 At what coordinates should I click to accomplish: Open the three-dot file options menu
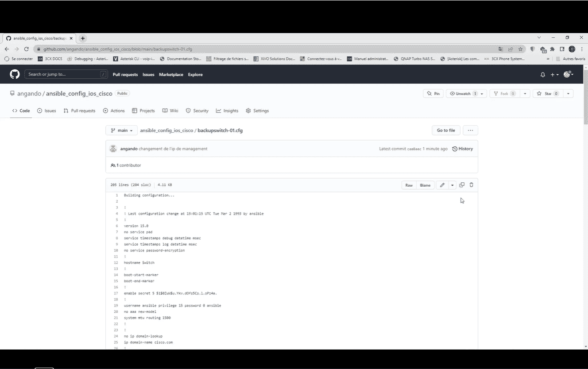(x=470, y=130)
